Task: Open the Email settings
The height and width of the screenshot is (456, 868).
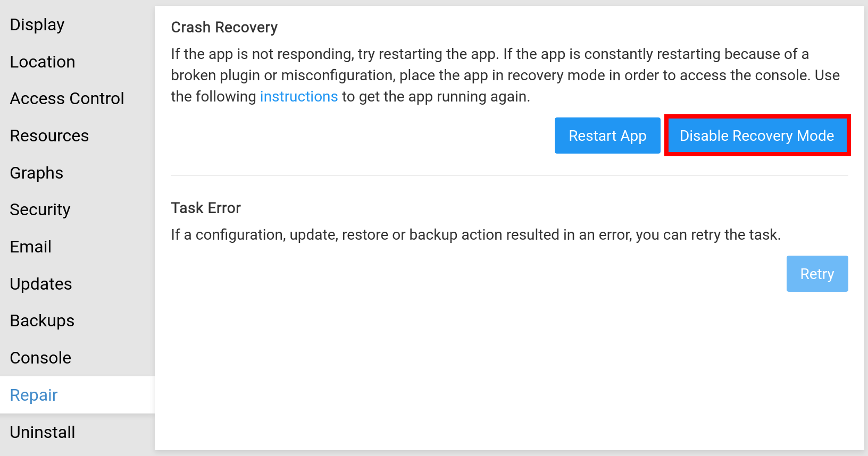Action: (31, 247)
